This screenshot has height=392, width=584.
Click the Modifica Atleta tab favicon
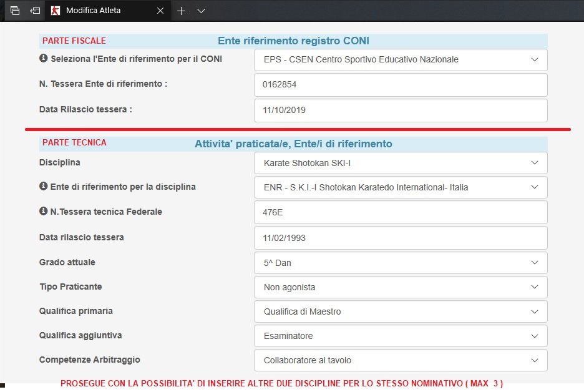(56, 11)
